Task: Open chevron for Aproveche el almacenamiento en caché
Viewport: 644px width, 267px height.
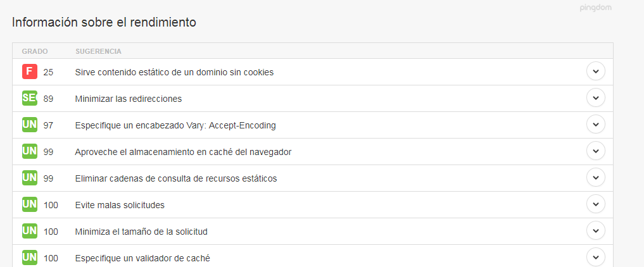Action: pyautogui.click(x=596, y=151)
